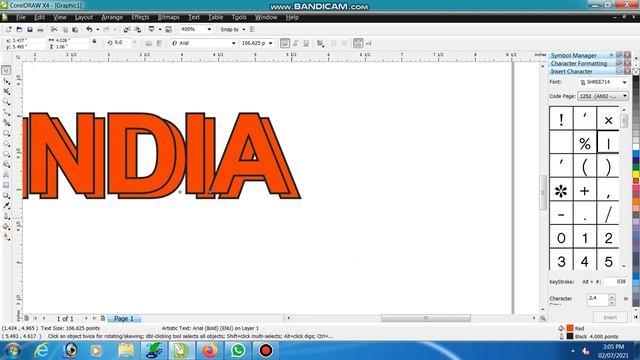Open the Code Page dropdown
The width and height of the screenshot is (640, 360).
point(625,96)
